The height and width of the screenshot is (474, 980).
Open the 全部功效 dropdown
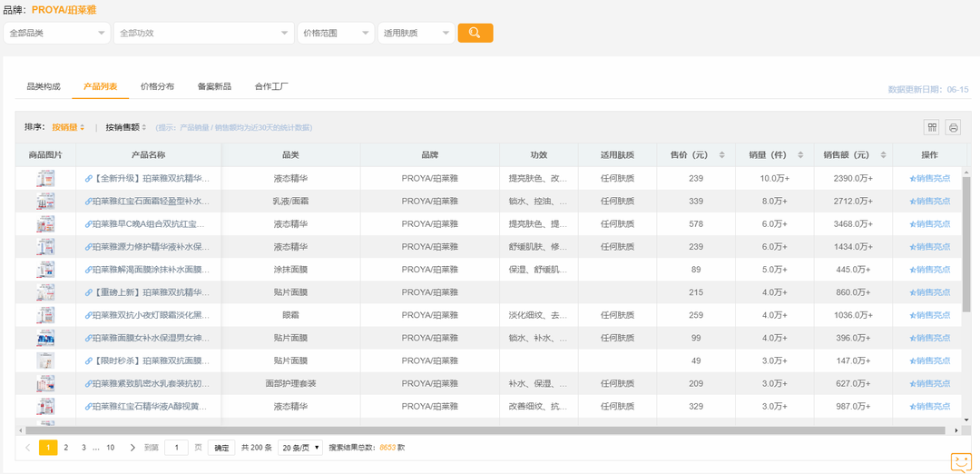204,33
